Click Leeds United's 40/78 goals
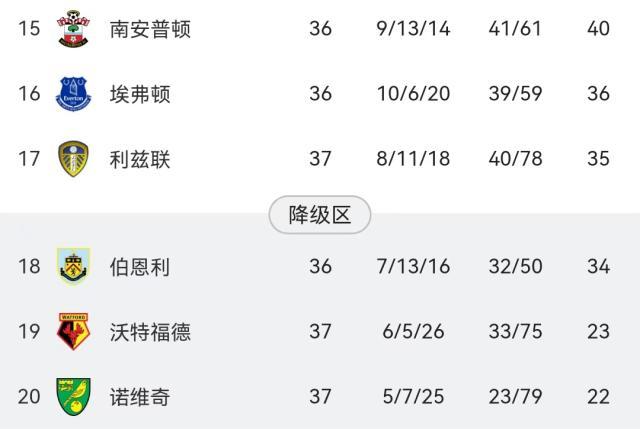Screen dimensions: 640x429 click(517, 159)
